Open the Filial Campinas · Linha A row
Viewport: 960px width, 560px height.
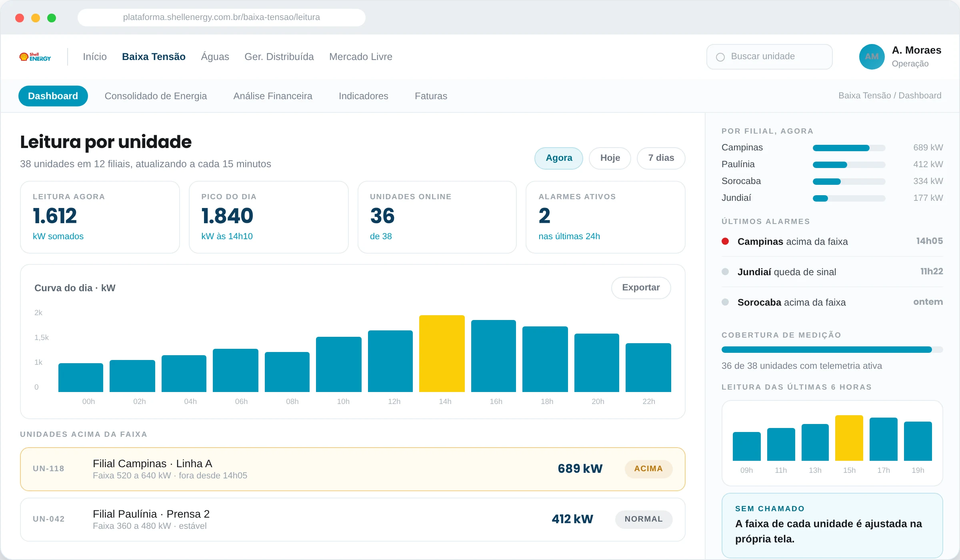[352, 469]
